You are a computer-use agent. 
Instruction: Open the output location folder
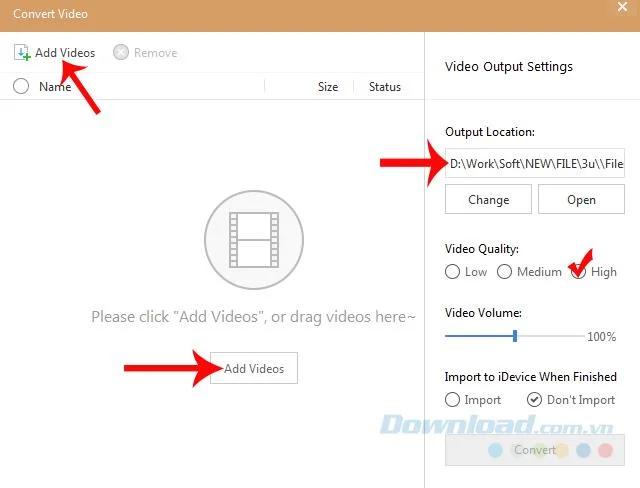581,199
